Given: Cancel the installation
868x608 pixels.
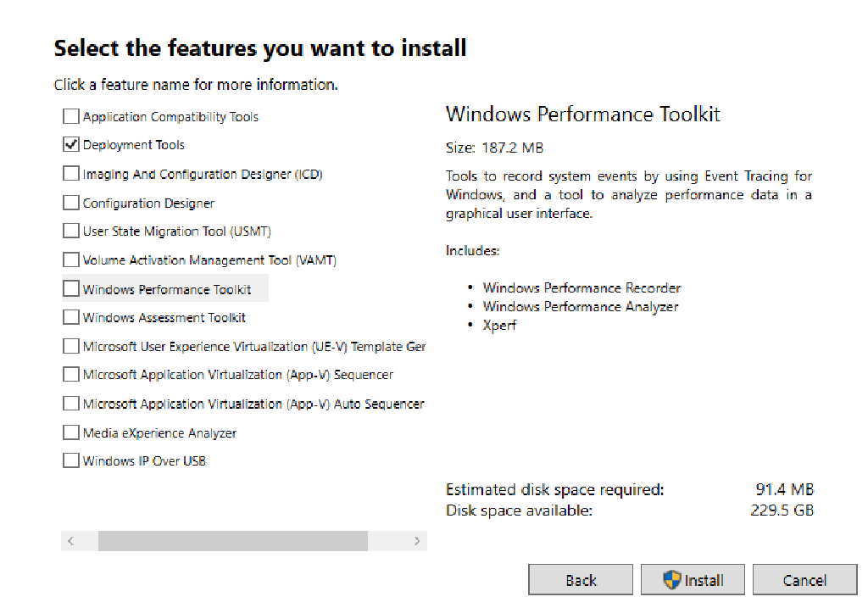Looking at the screenshot, I should (x=804, y=579).
